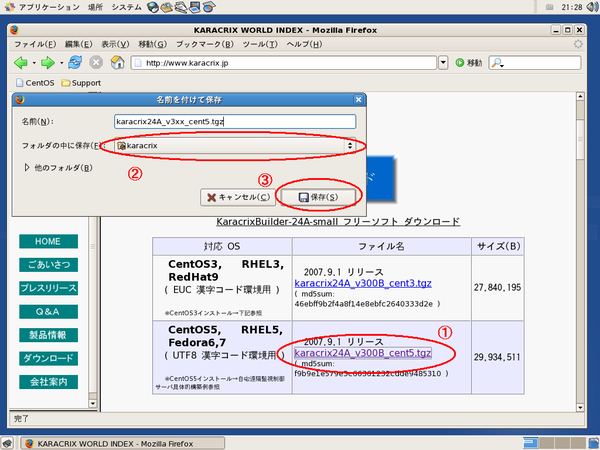The width and height of the screenshot is (600, 450).
Task: Click the trash icon in bottom panel
Action: (x=593, y=443)
